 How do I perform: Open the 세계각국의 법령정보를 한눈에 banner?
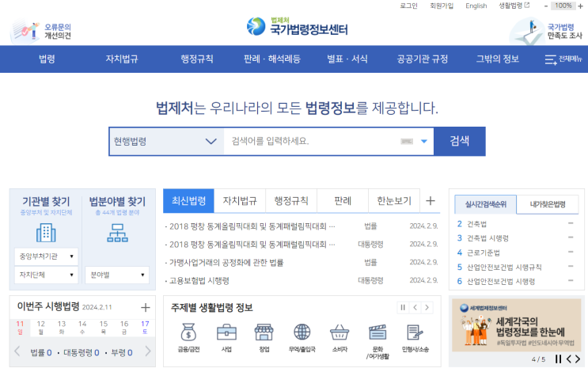point(516,325)
